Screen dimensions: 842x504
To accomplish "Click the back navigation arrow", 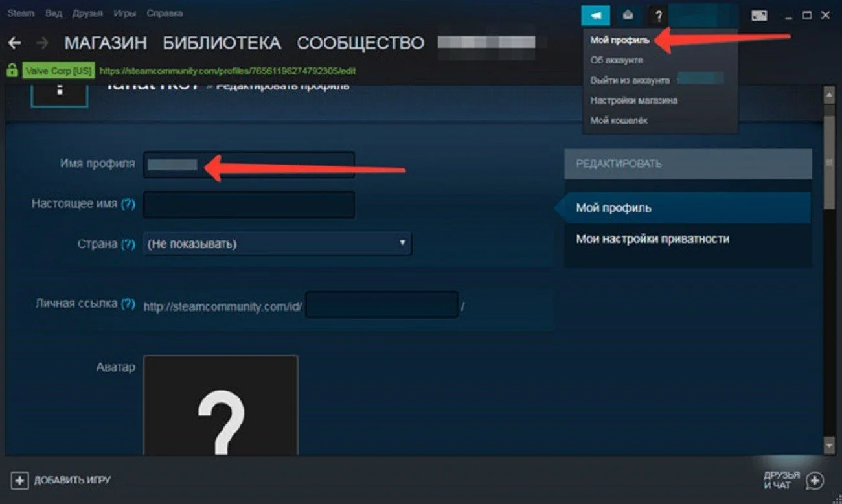I will 14,43.
